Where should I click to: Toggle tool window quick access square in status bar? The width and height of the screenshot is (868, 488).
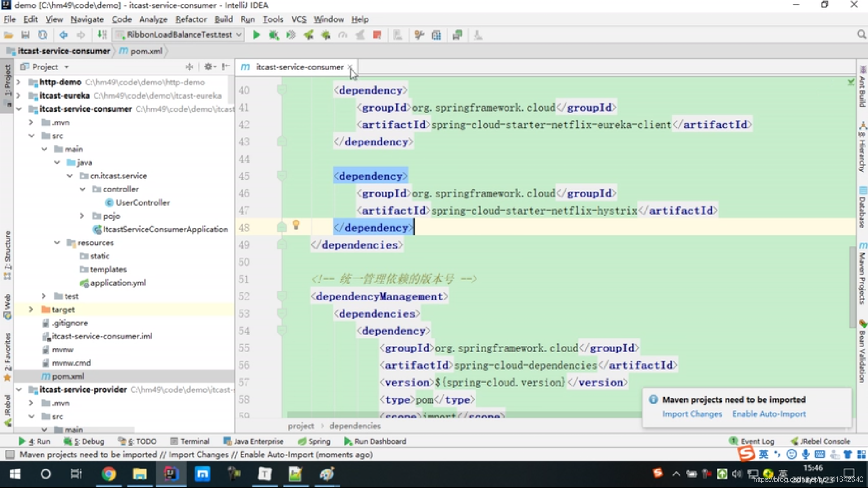click(x=10, y=455)
